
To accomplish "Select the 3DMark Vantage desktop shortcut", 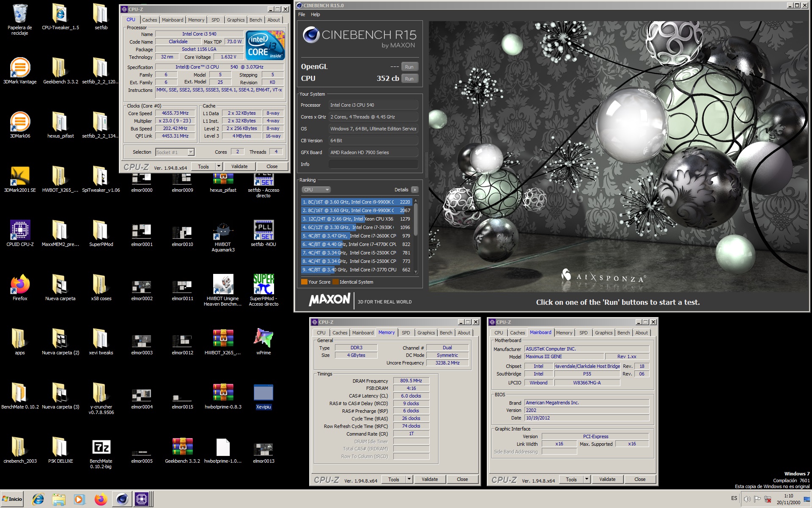I will [x=19, y=71].
